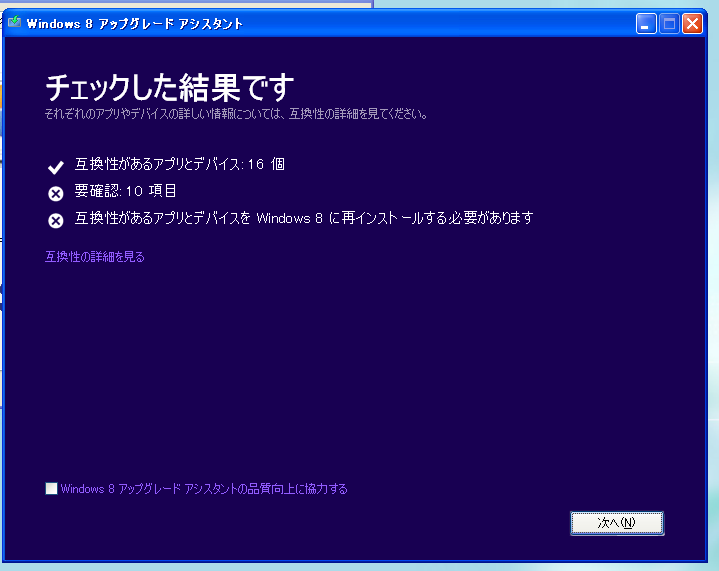The height and width of the screenshot is (571, 719).
Task: Click the X icon beside 要確認: 10 項目
Action: 55,194
